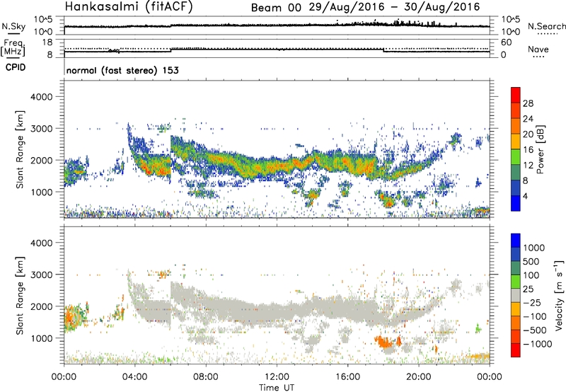Click the orange negative-velocity patch near 18:00
566x392 pixels.
385,342
